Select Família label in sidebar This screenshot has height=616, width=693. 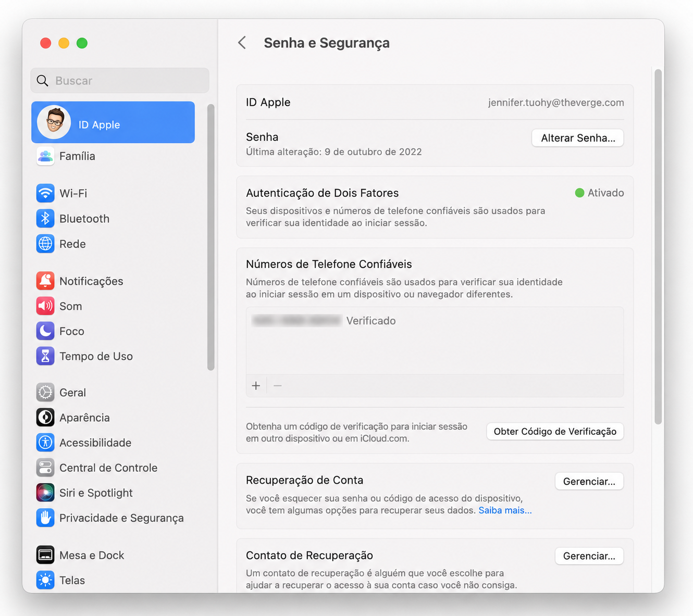tap(77, 156)
